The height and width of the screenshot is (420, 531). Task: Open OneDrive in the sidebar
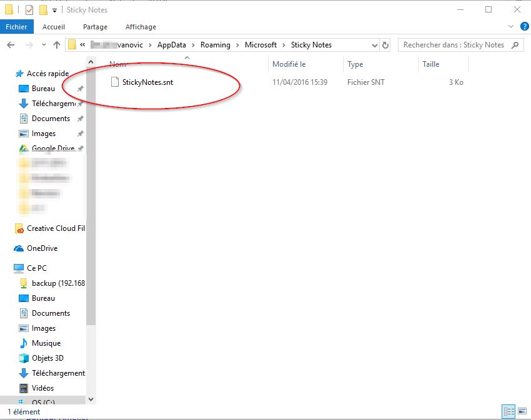[42, 248]
